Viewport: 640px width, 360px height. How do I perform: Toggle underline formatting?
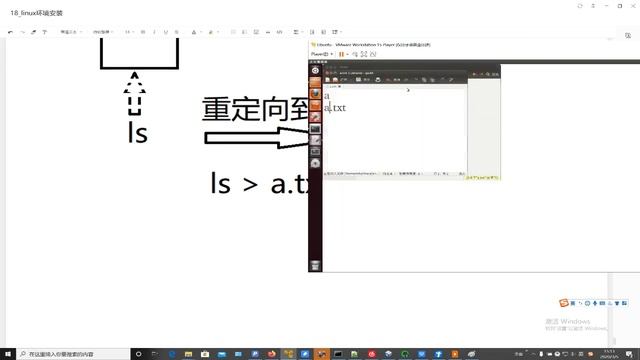(x=166, y=32)
